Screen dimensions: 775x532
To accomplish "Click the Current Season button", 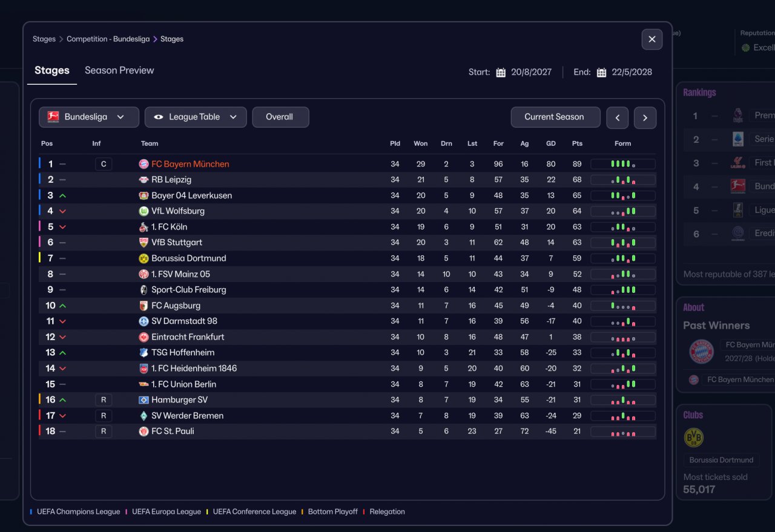I will 555,117.
